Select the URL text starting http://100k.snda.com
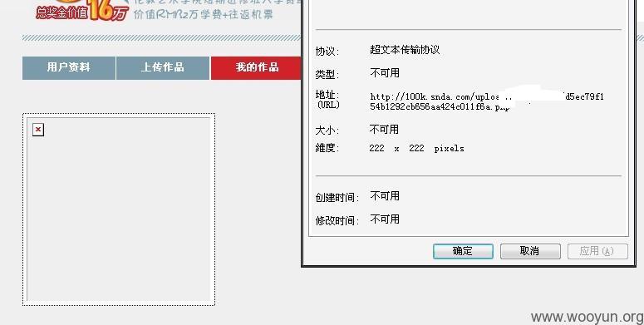This screenshot has height=325, width=644. point(487,101)
